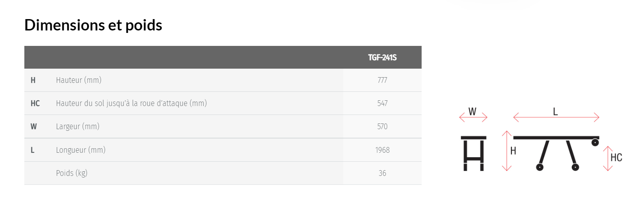Click the side-view stretcher diagram

556,153
